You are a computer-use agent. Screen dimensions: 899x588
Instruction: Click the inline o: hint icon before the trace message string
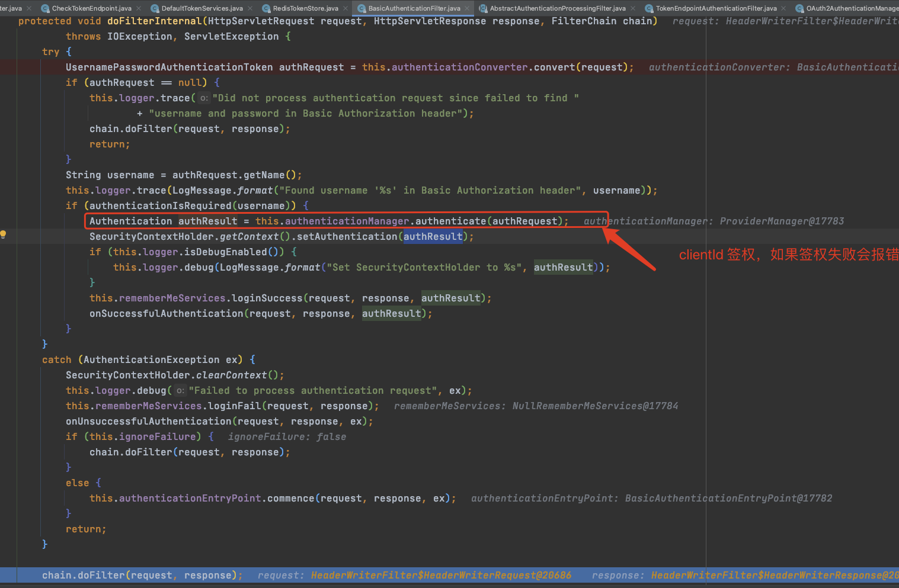point(203,98)
